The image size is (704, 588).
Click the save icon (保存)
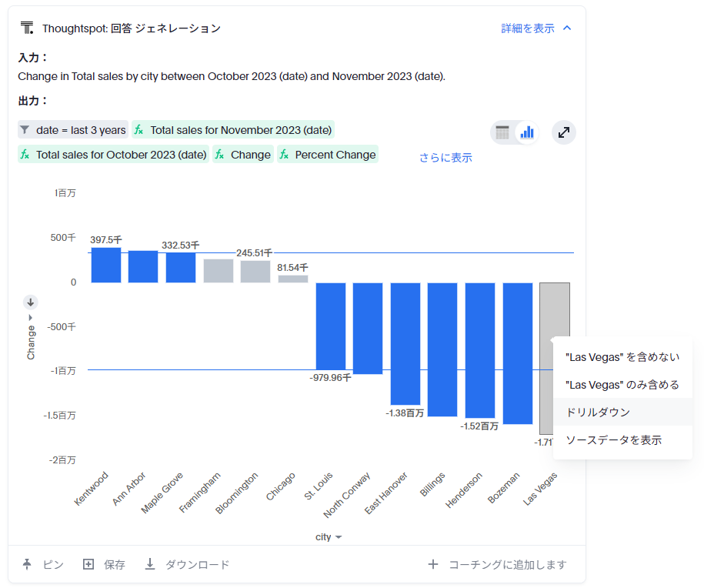point(88,564)
